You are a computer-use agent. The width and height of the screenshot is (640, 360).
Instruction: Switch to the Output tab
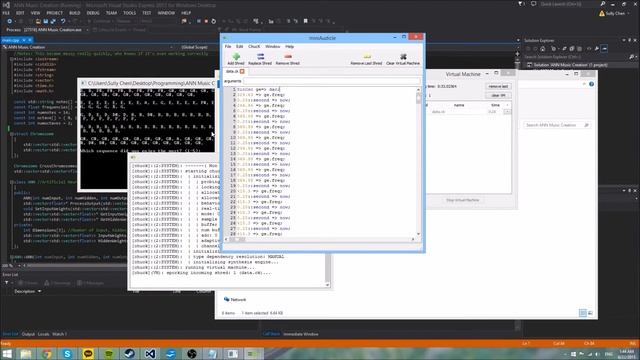click(x=28, y=334)
